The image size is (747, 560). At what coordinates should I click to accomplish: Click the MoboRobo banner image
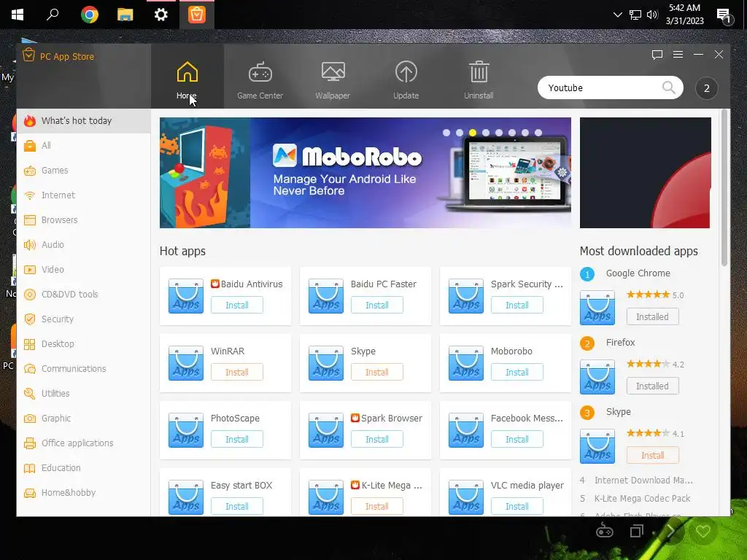pos(365,173)
